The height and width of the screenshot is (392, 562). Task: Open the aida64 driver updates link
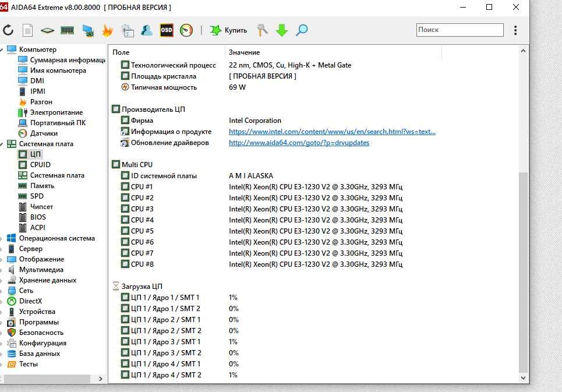[x=299, y=143]
